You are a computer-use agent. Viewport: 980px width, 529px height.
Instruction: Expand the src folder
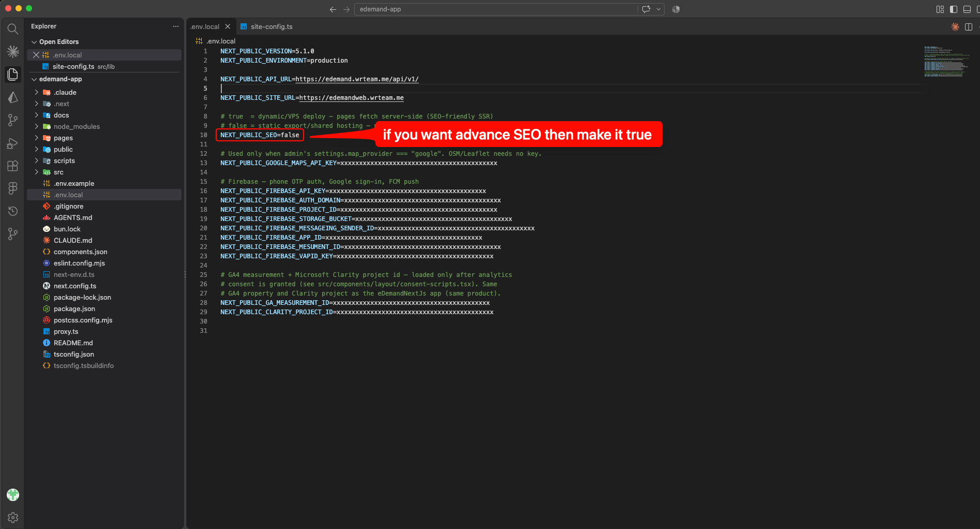coord(36,172)
